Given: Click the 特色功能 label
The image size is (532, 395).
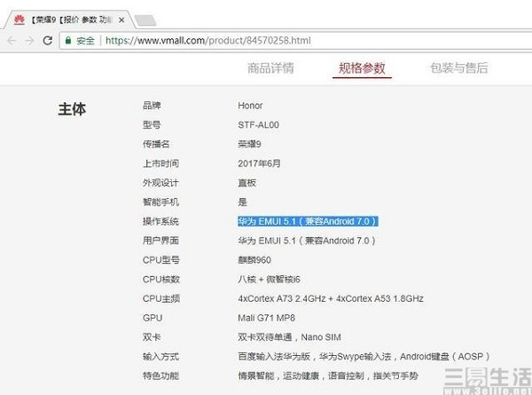Looking at the screenshot, I should click(x=160, y=376).
